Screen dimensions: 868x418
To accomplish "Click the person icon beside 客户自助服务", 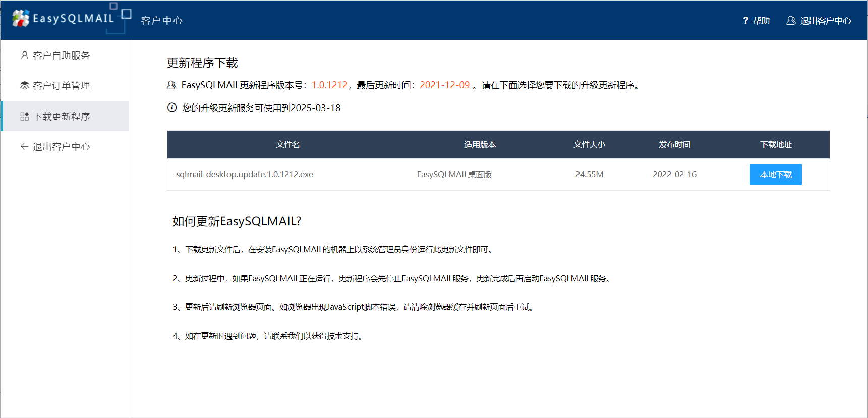I will point(24,55).
